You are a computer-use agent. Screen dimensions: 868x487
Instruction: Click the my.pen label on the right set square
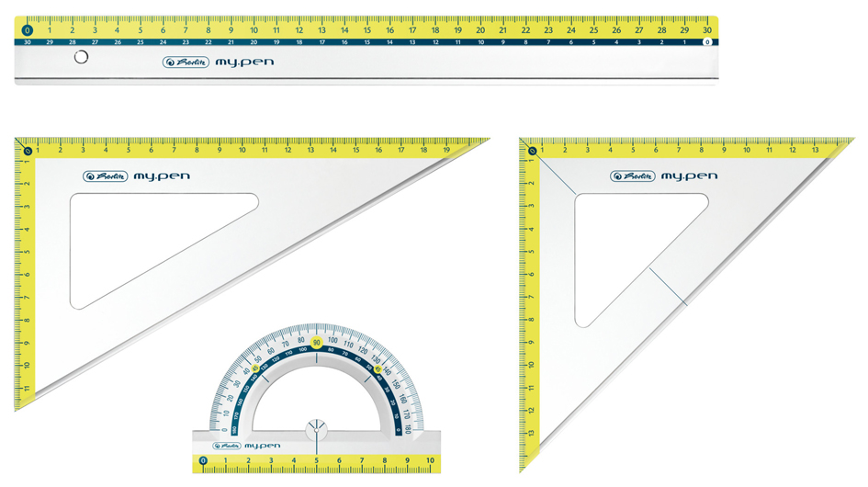click(x=689, y=176)
